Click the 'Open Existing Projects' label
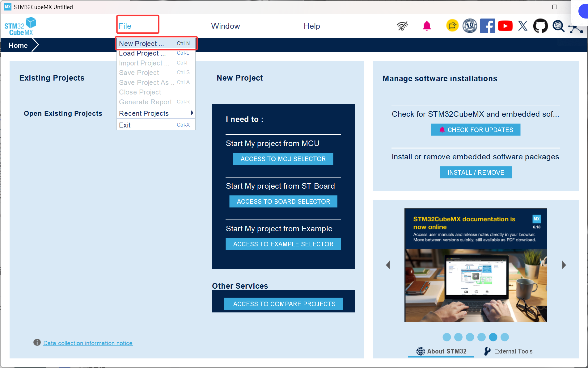 click(63, 113)
